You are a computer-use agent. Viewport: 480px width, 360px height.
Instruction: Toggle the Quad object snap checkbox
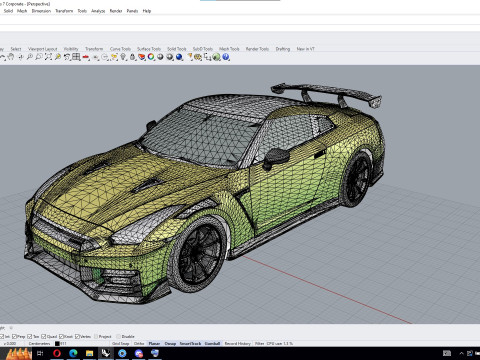point(44,337)
